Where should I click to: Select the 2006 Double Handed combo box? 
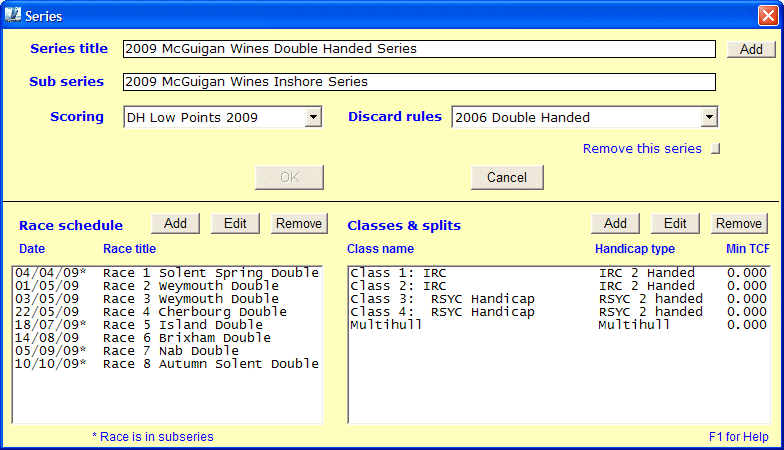(584, 118)
